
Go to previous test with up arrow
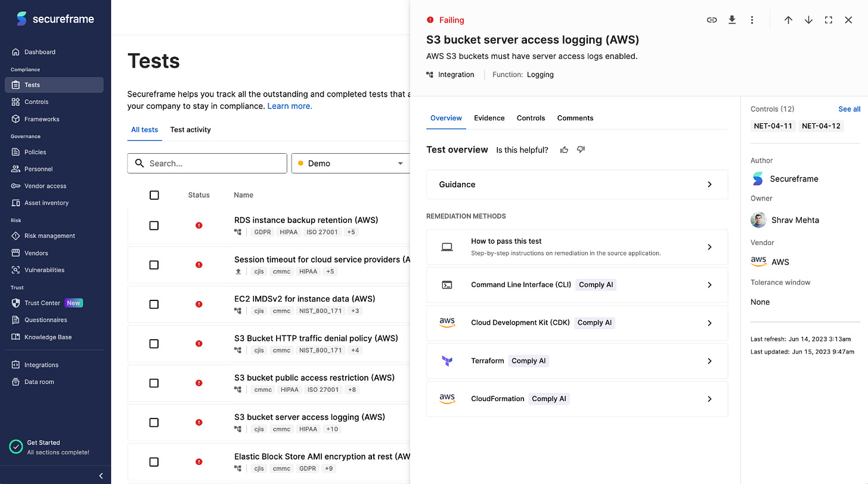click(x=788, y=20)
